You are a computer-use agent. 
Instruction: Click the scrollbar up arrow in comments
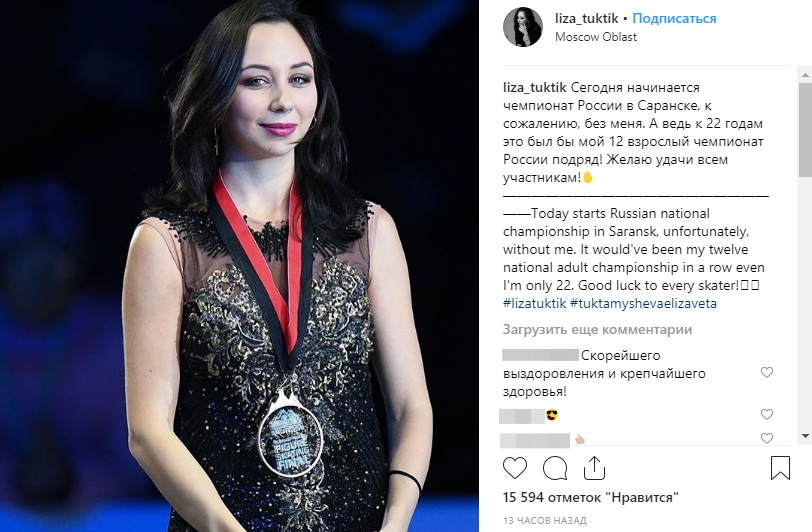[805, 75]
